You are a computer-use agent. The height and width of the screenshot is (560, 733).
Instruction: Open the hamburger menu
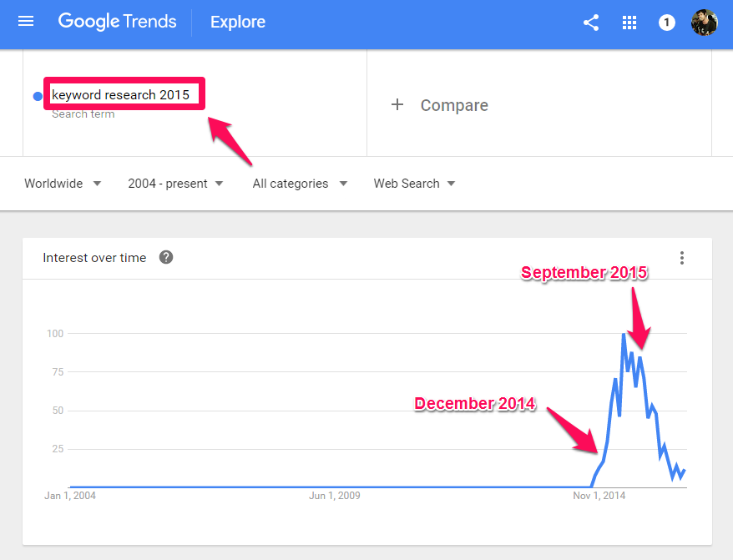tap(26, 22)
